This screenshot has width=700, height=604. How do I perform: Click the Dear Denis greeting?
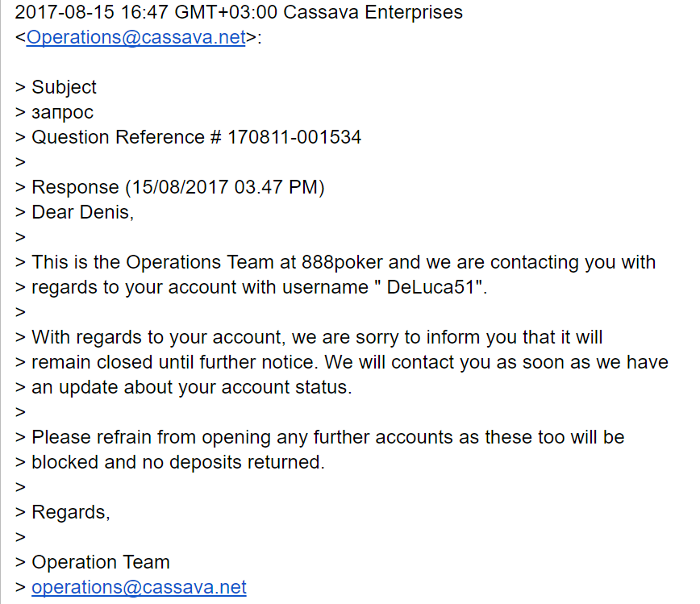pyautogui.click(x=81, y=212)
